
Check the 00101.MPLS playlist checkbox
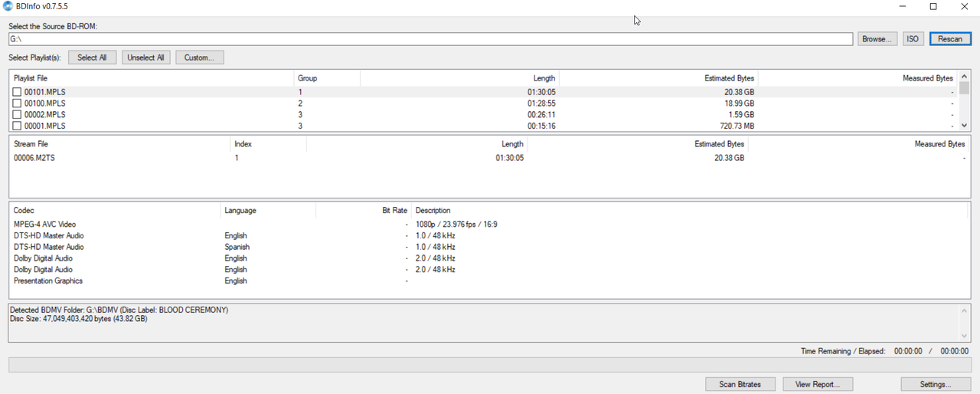pos(17,92)
